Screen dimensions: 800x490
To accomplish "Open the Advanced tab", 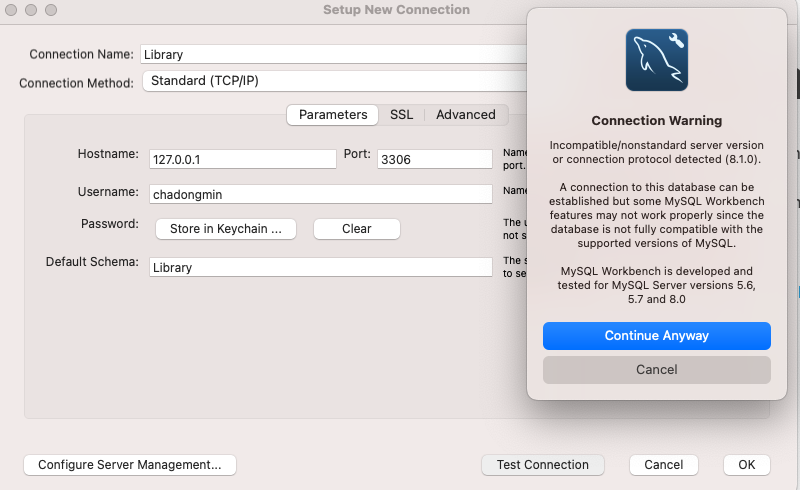I will click(466, 115).
